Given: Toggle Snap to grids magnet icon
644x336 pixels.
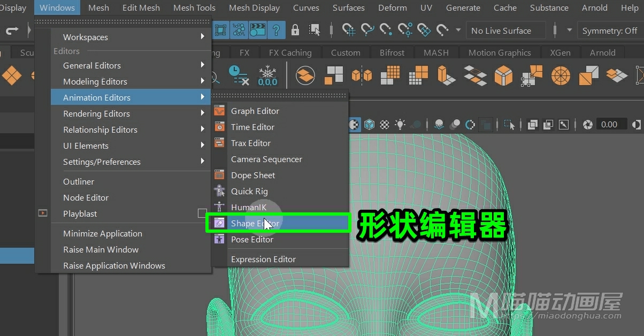Looking at the screenshot, I should 349,30.
